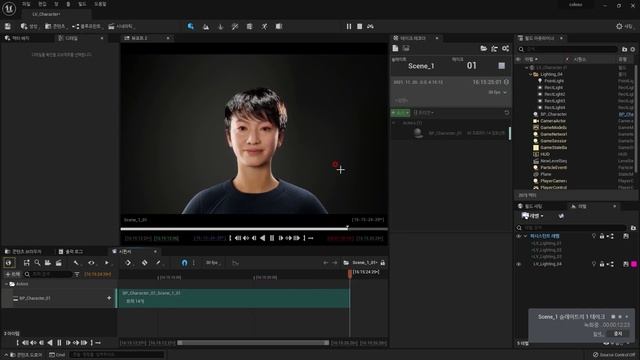This screenshot has width=640, height=360.
Task: Open the Levels dropdown in Levels panel
Action: pyautogui.click(x=533, y=216)
